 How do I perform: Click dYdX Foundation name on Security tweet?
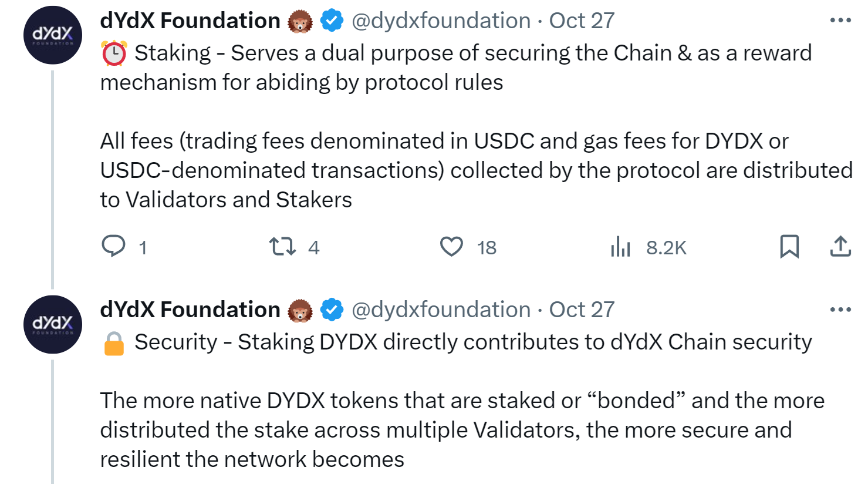pos(190,310)
